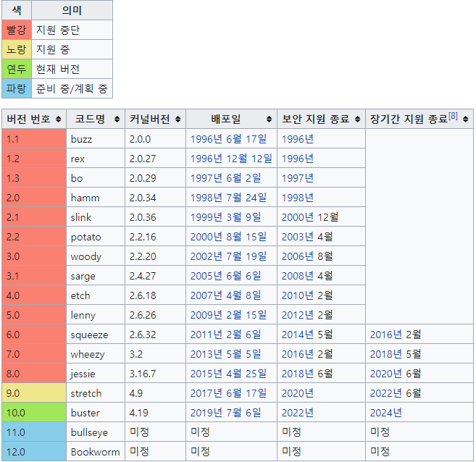The height and width of the screenshot is (462, 476).
Task: Click the 1996년 link in rex row
Action: 298,159
